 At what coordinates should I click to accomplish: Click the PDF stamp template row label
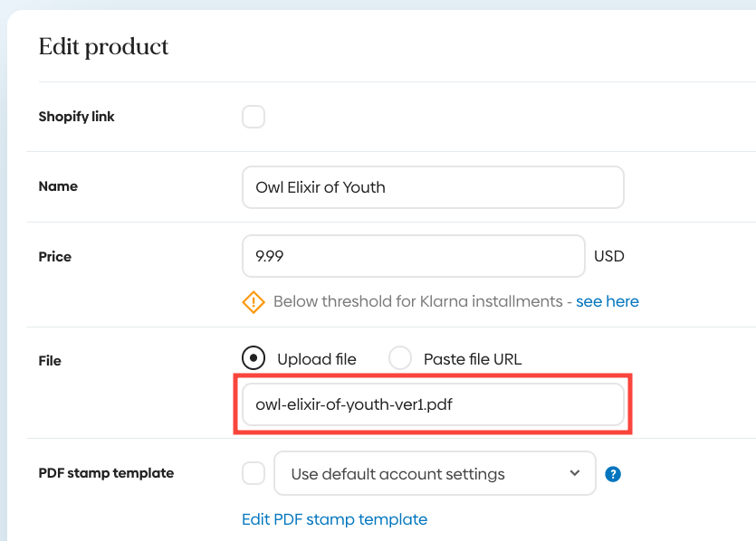pyautogui.click(x=106, y=473)
